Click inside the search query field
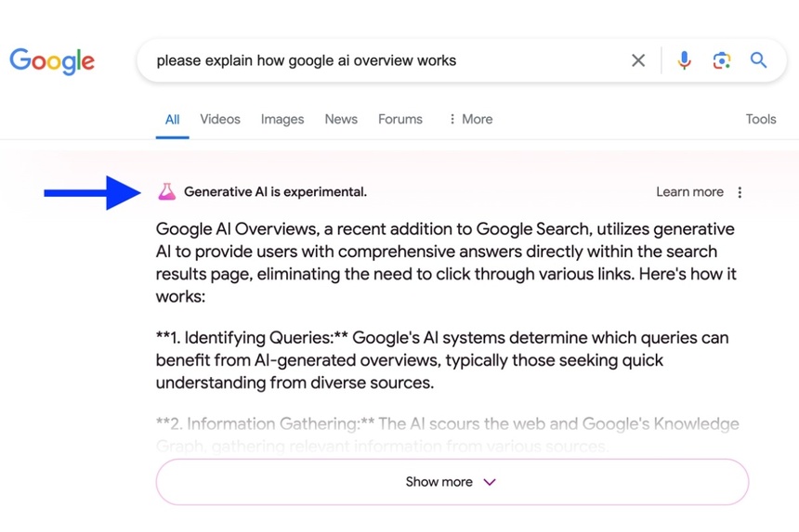The width and height of the screenshot is (799, 532). pyautogui.click(x=372, y=60)
